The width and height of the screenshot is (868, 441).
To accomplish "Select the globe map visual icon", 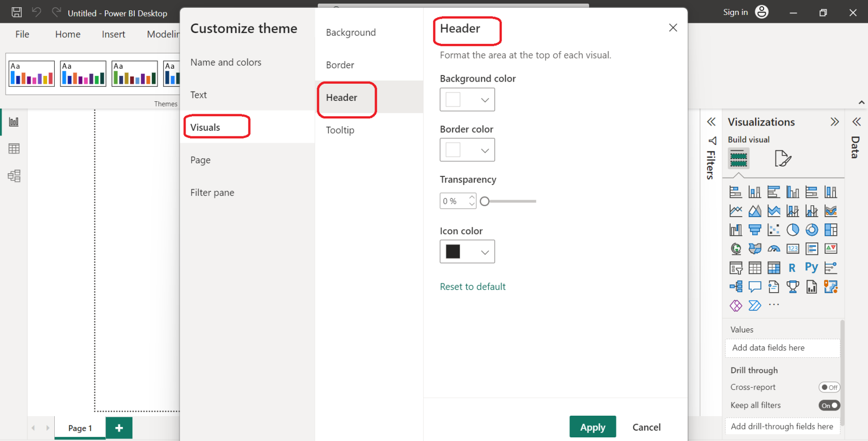I will [736, 249].
